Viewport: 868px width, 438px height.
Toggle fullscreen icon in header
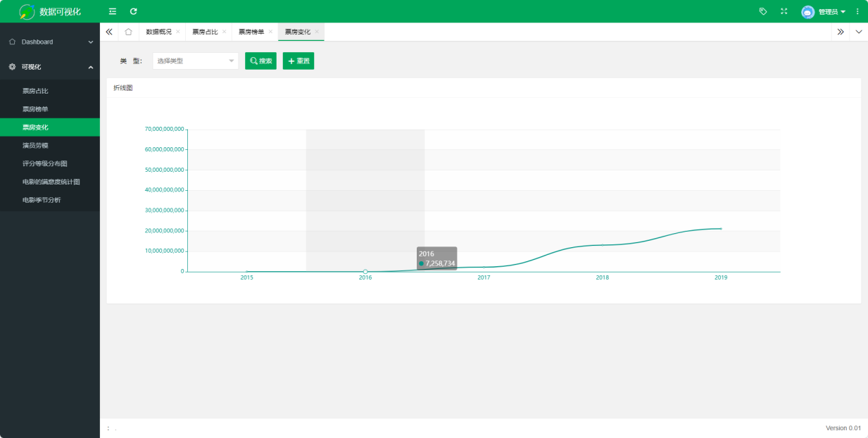coord(784,11)
